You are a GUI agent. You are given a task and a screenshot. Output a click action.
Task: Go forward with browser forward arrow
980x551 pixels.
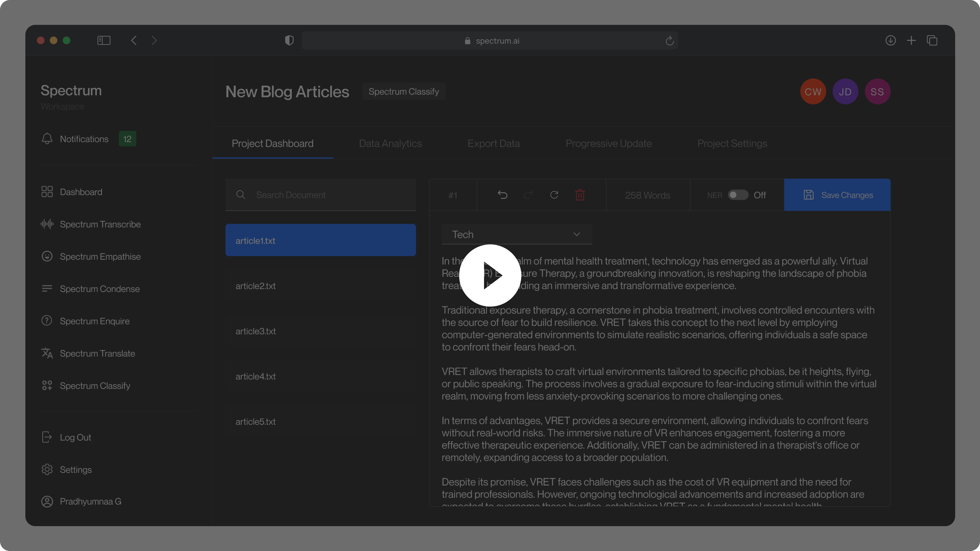154,40
